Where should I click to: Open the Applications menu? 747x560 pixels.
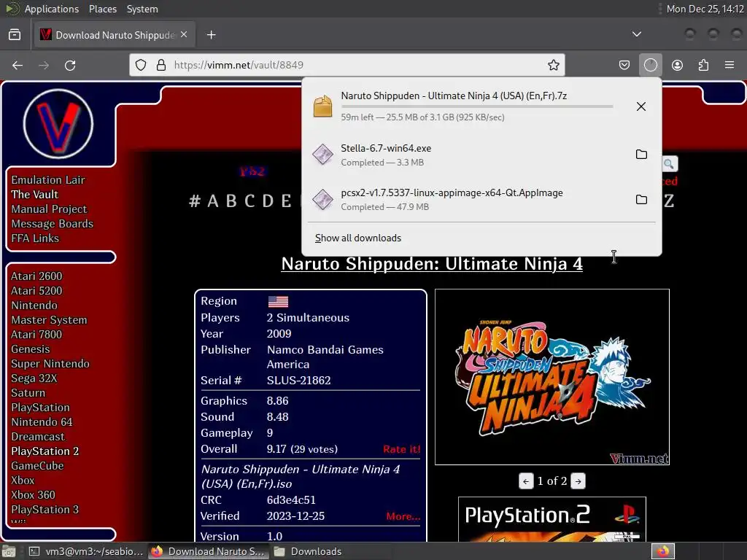click(x=52, y=9)
